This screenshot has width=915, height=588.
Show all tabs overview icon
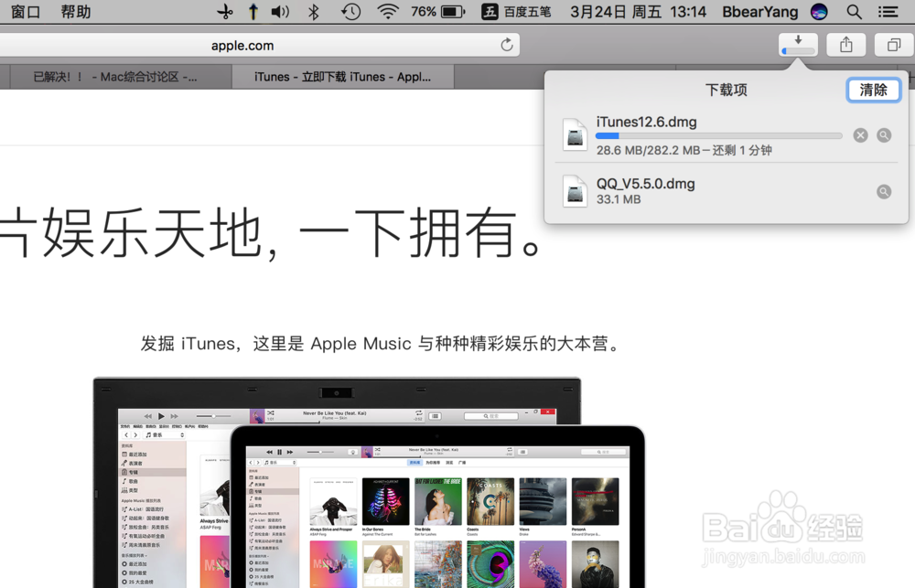pos(893,45)
